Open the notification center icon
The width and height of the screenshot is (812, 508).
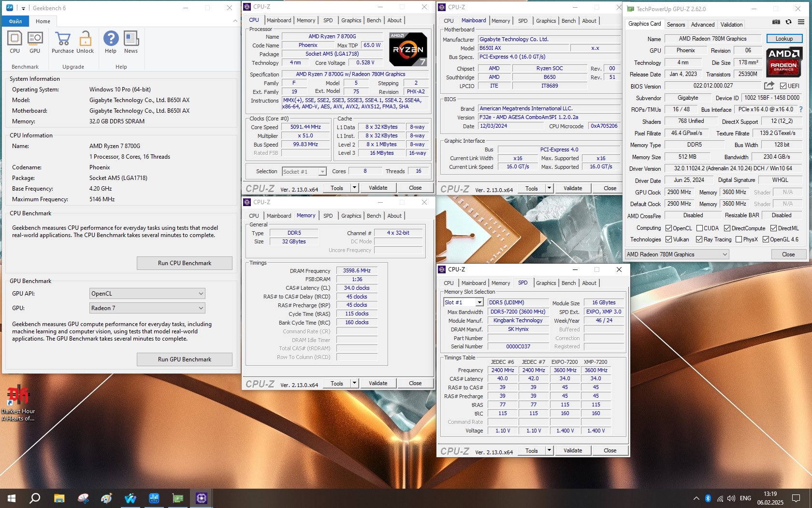point(796,498)
